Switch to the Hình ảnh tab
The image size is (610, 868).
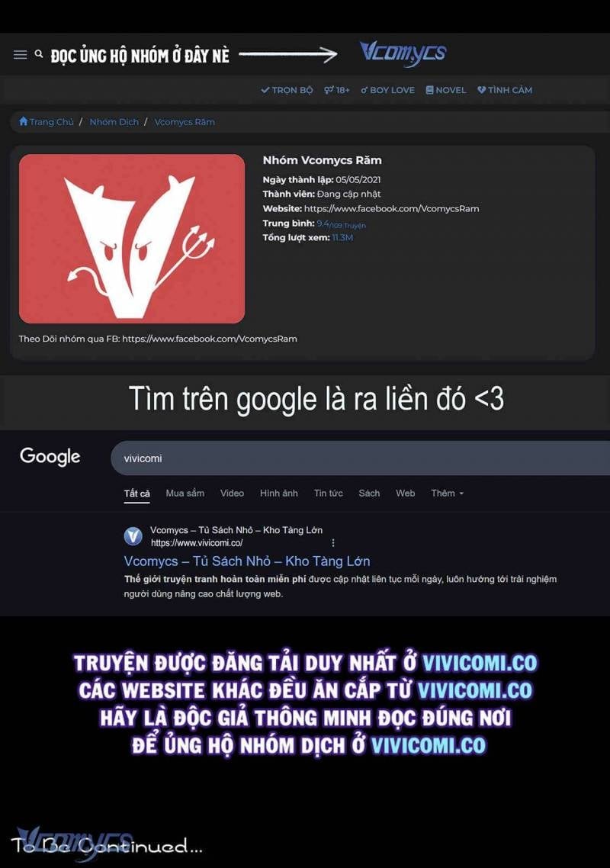(279, 493)
